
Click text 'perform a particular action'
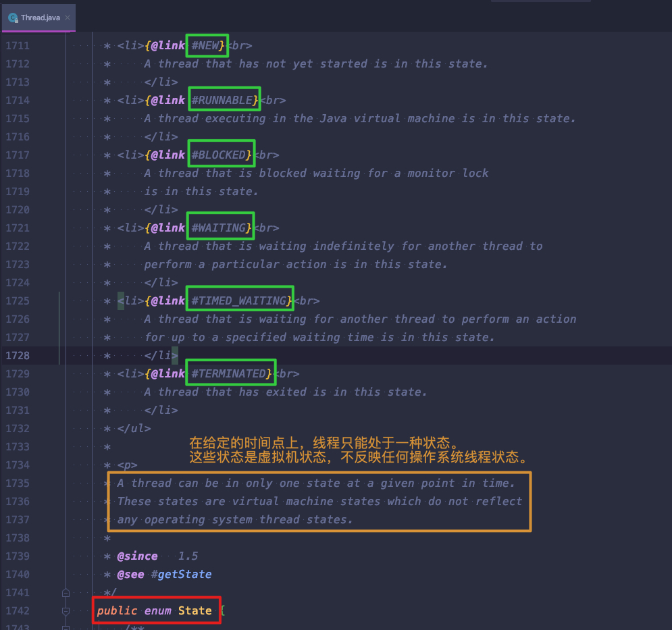(x=235, y=264)
